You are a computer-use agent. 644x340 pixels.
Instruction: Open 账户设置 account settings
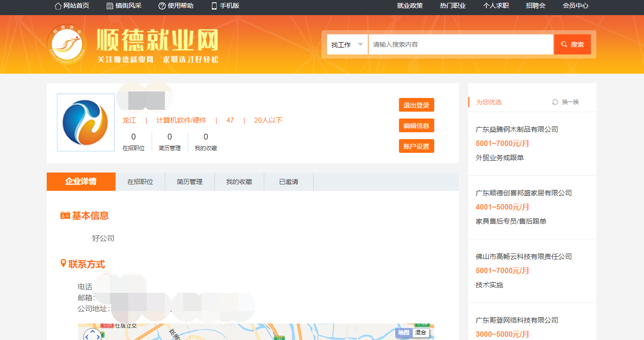tap(416, 146)
